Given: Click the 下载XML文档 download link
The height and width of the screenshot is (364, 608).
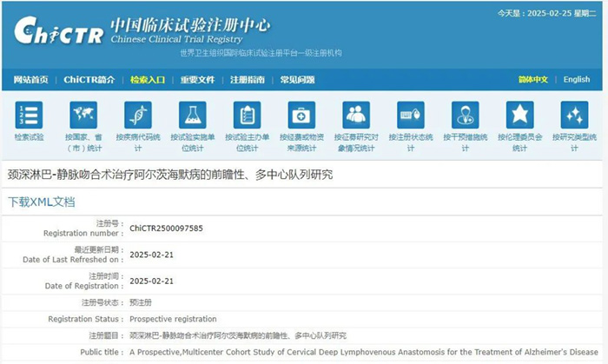Looking at the screenshot, I should click(41, 202).
